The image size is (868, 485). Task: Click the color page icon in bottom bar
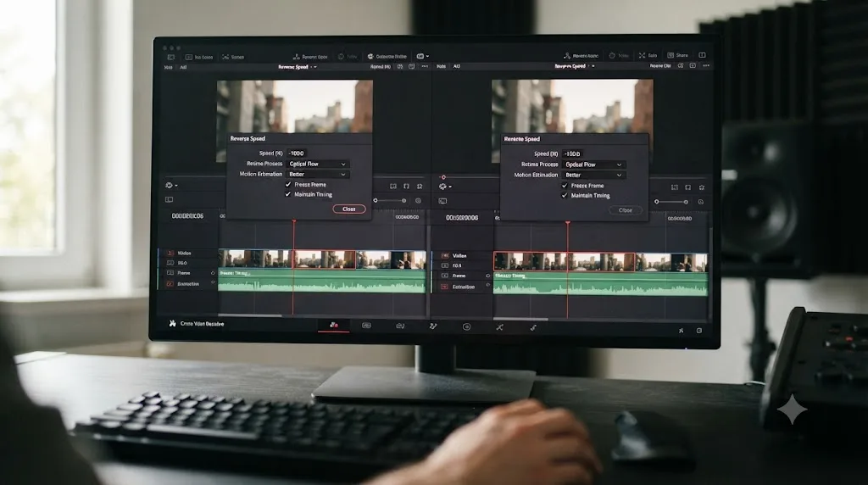click(x=333, y=326)
